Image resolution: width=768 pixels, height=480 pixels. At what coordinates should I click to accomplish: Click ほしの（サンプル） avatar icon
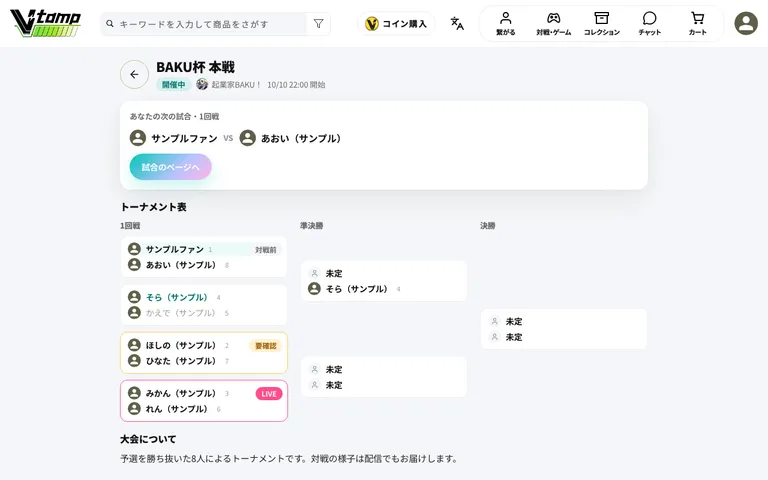(x=134, y=345)
